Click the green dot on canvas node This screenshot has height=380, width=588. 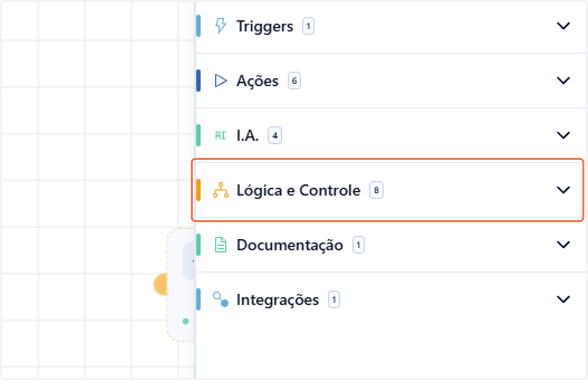point(186,322)
